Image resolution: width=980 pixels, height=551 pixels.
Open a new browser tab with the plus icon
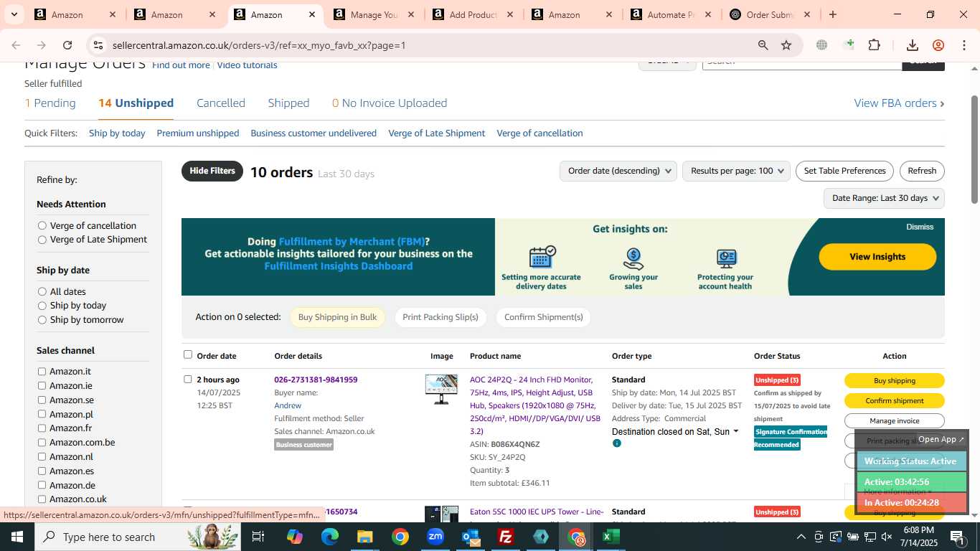[x=833, y=14]
